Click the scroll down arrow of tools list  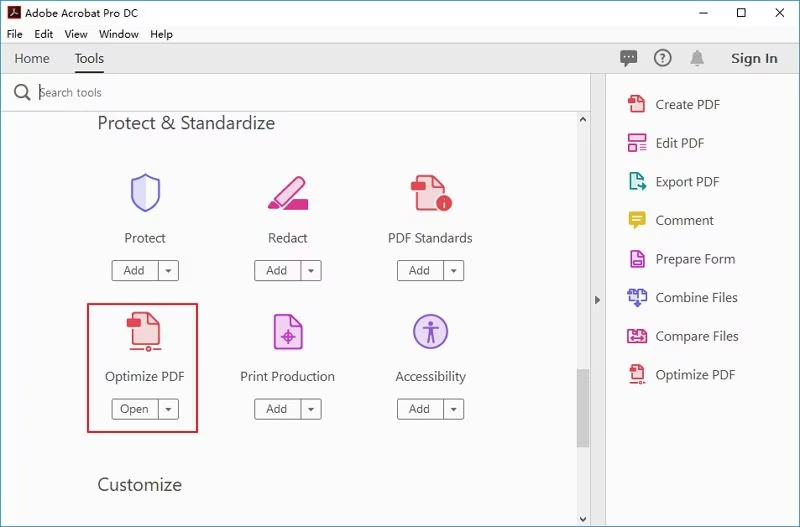tap(583, 519)
